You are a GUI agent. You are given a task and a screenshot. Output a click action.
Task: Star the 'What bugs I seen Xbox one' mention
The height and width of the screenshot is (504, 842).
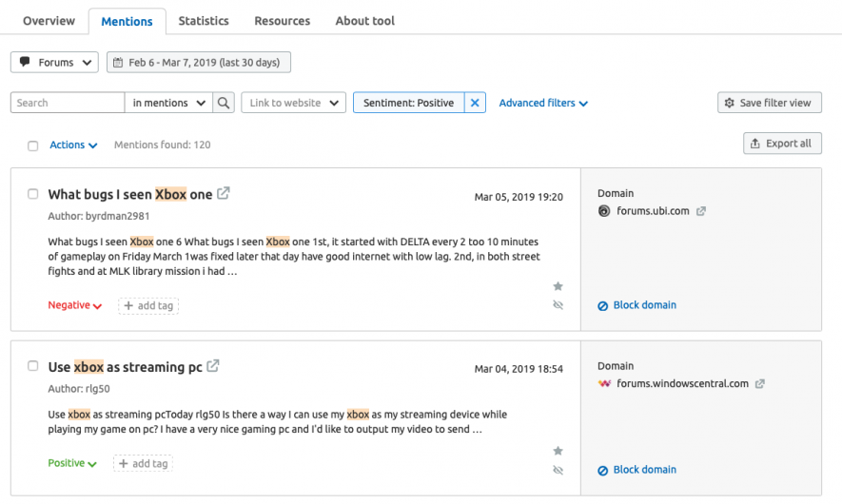coord(558,286)
